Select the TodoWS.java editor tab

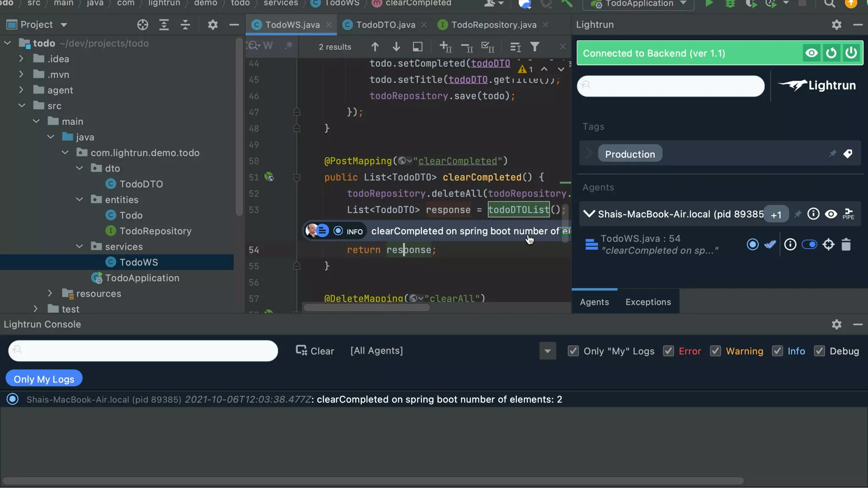292,25
